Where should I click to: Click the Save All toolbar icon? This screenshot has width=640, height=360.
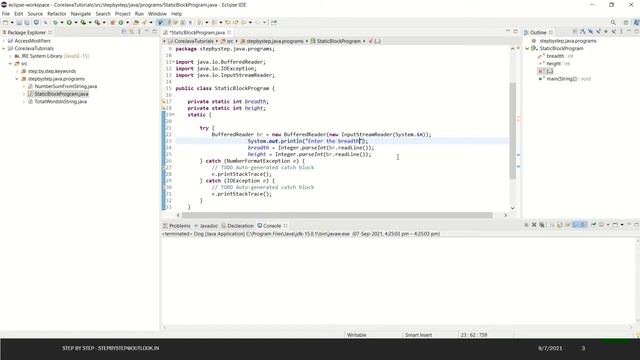[x=27, y=22]
